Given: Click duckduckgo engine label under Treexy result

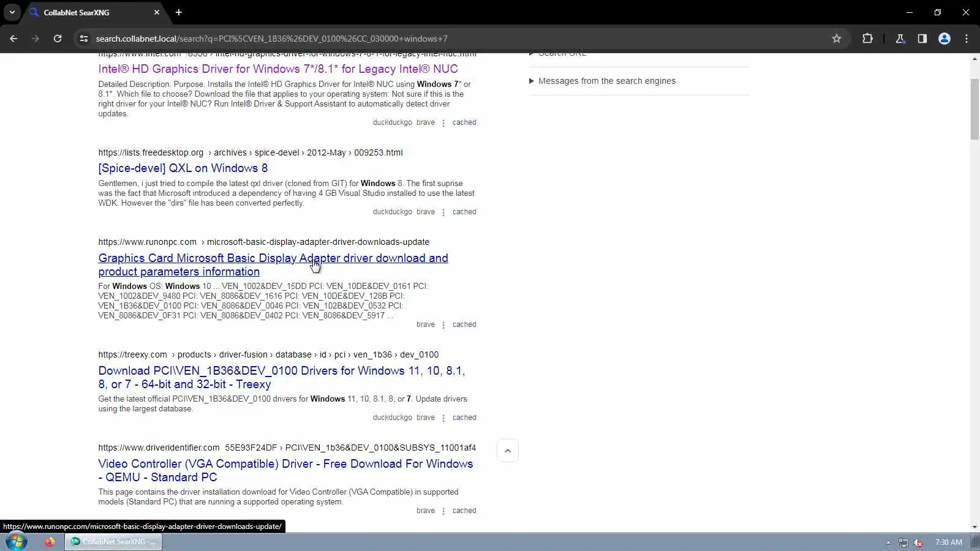Looking at the screenshot, I should [393, 418].
